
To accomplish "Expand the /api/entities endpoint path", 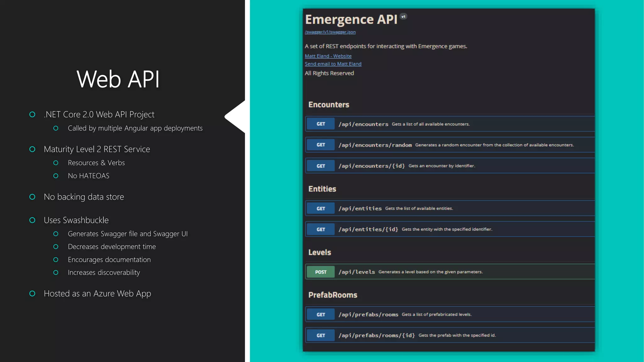I will pyautogui.click(x=360, y=208).
